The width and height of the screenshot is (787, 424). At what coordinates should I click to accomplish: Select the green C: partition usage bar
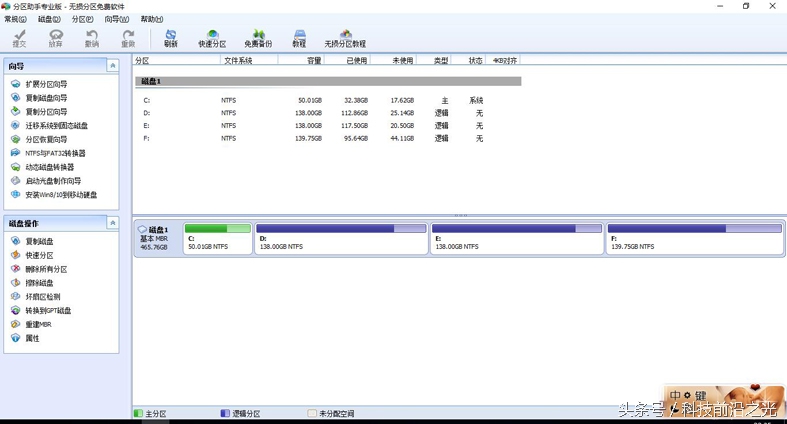point(218,229)
